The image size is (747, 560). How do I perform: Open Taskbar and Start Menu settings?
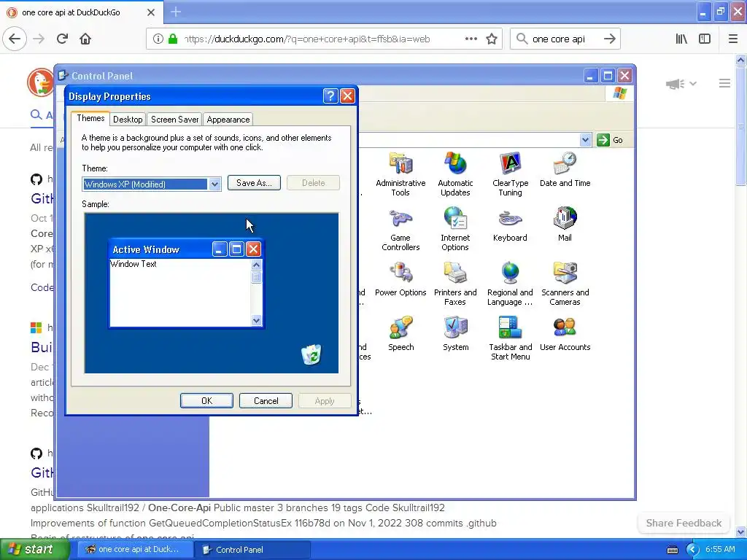(x=510, y=338)
